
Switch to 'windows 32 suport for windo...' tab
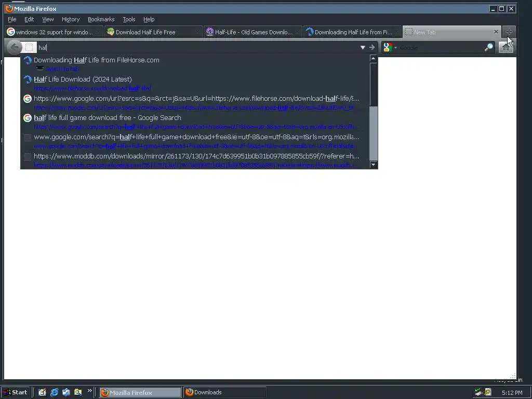pos(54,32)
